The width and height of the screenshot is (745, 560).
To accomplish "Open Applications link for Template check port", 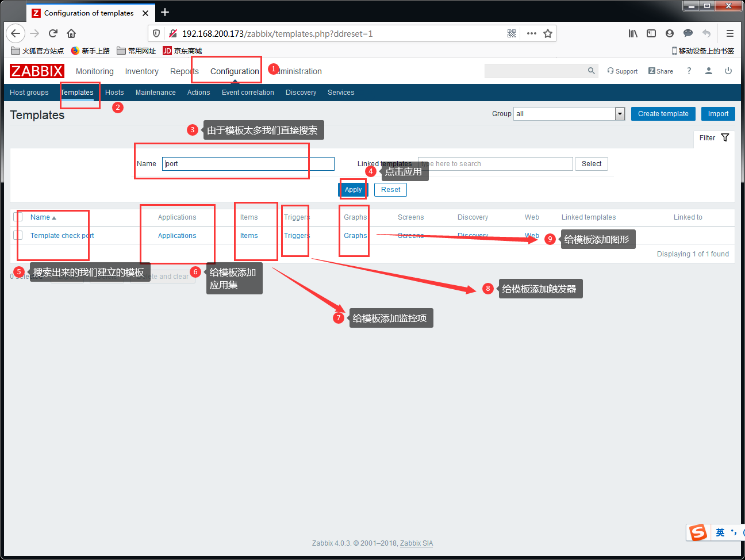I will click(177, 236).
